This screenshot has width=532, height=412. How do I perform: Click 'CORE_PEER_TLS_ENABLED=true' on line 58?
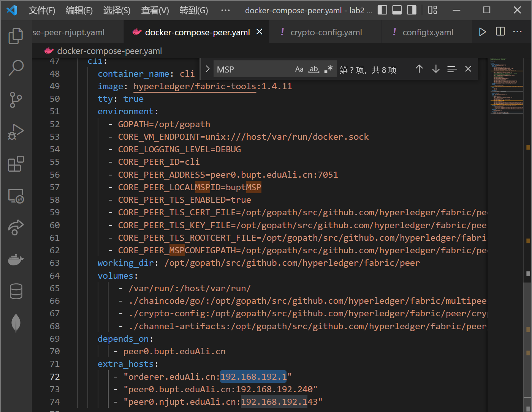tap(185, 200)
